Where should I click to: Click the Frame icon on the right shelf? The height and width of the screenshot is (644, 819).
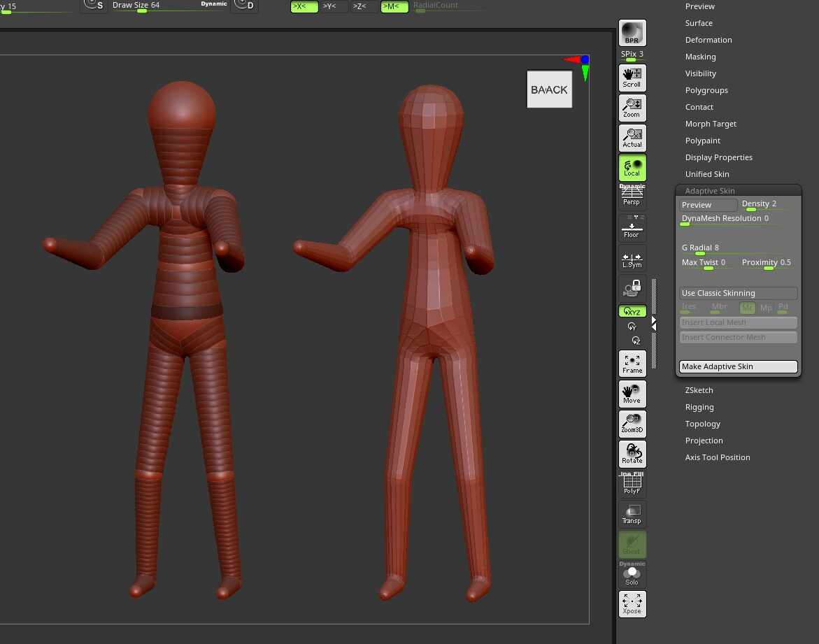click(632, 363)
